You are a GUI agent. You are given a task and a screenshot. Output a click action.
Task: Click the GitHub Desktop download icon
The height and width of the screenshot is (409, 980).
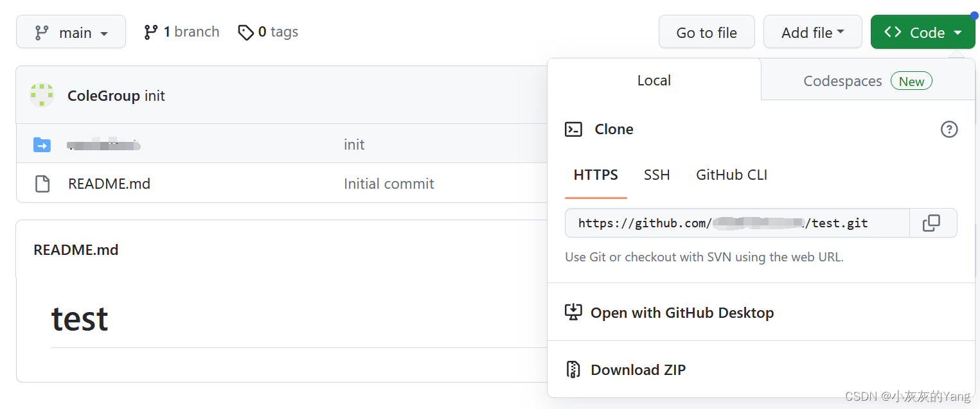573,313
